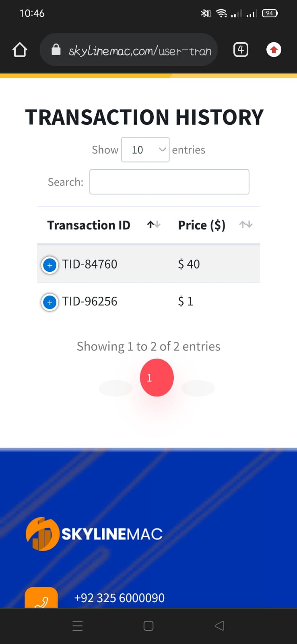This screenshot has height=644, width=297.
Task: Expand details for TID-96256 row
Action: point(50,302)
